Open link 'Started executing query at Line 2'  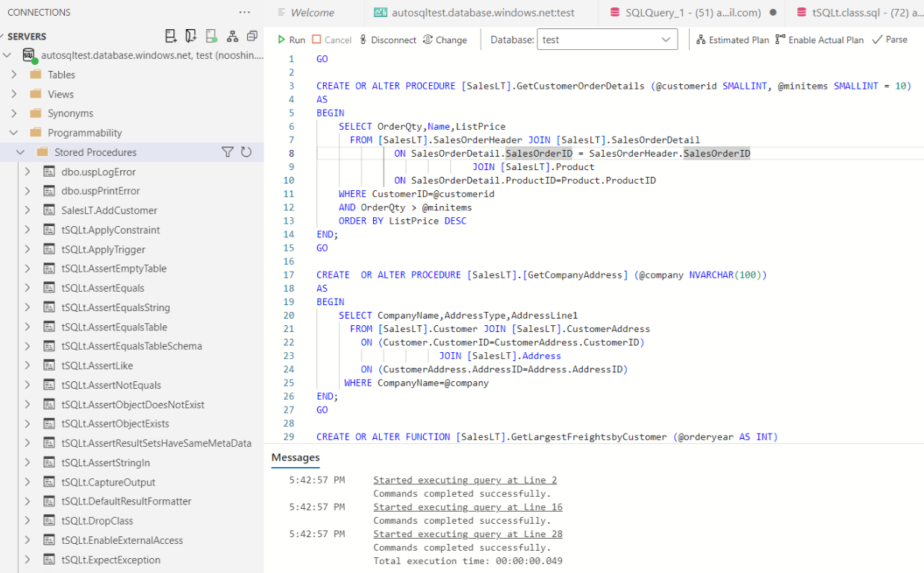[x=465, y=480]
